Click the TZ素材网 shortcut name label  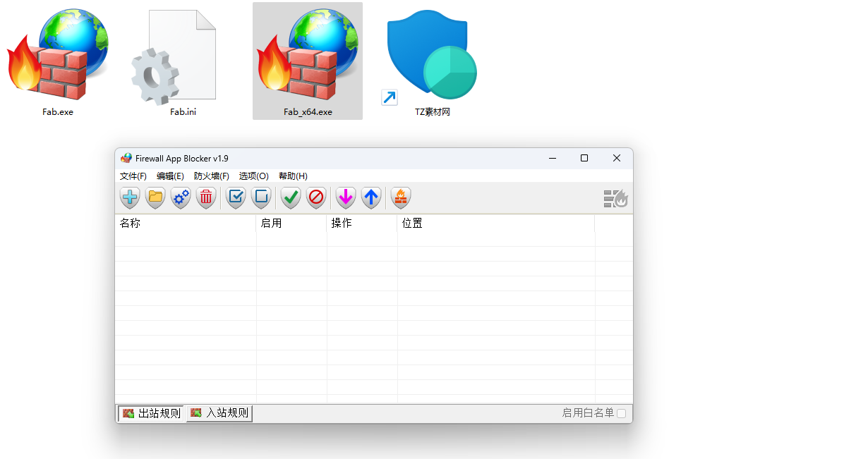tap(433, 112)
